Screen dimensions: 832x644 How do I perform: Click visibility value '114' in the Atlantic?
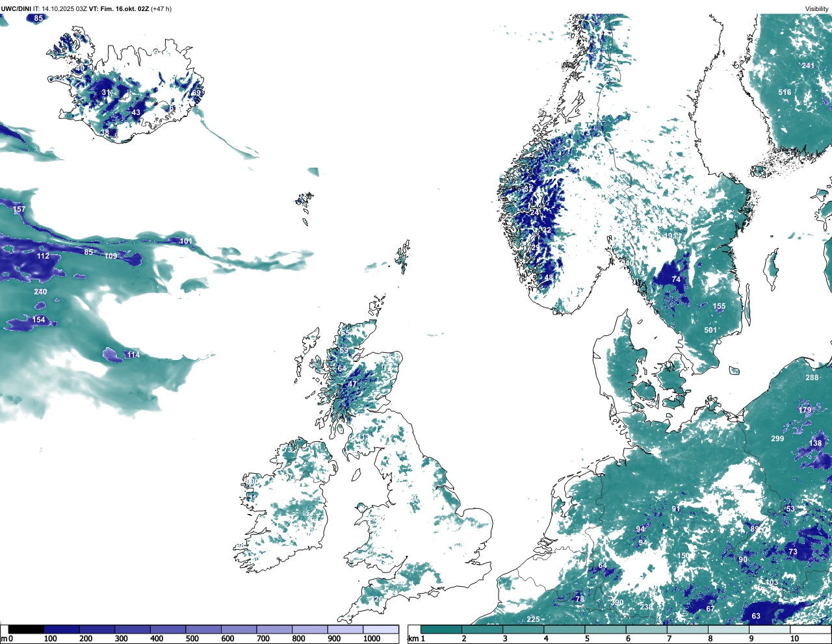coord(133,355)
